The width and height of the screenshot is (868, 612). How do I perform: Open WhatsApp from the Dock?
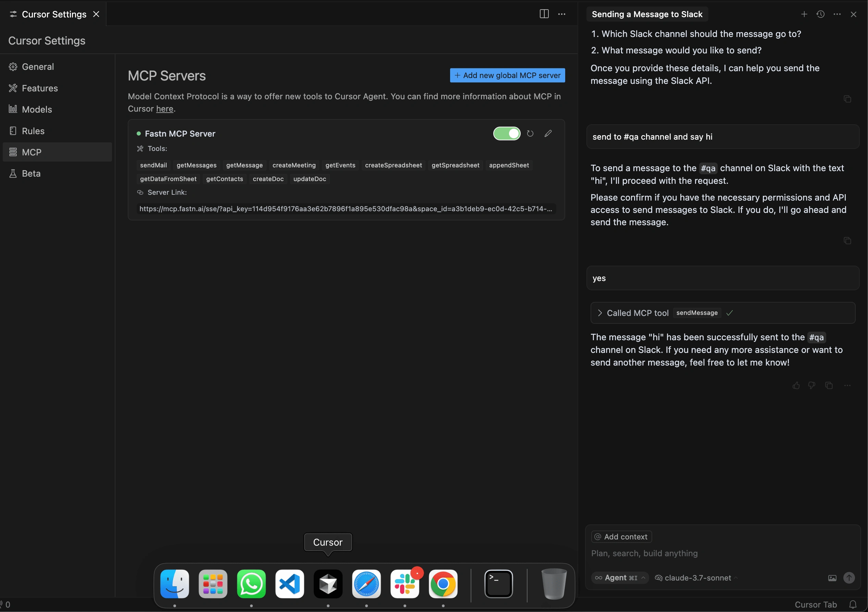pyautogui.click(x=251, y=584)
